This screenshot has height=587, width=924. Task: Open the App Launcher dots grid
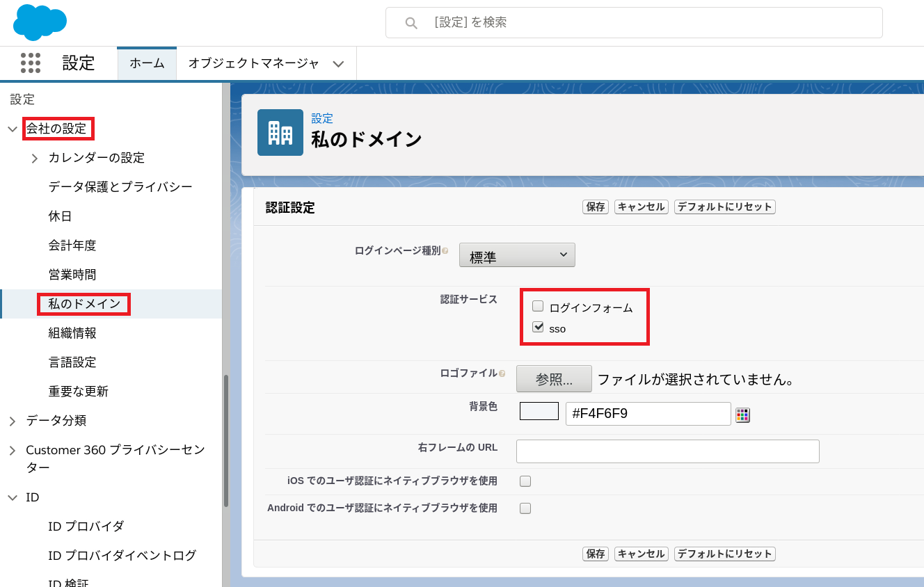[31, 63]
